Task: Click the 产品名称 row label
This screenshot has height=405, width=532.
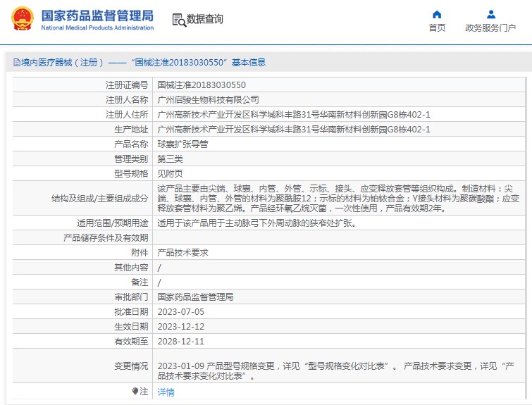Action: [x=131, y=144]
